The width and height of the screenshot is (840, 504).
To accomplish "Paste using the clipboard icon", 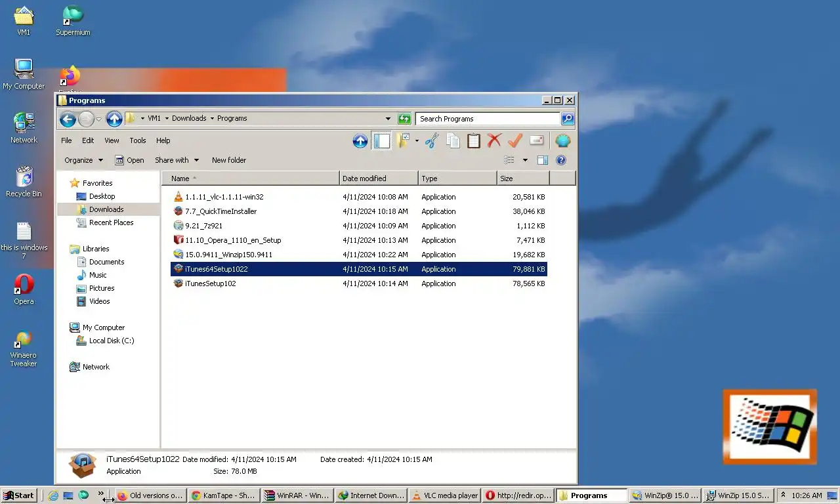I will point(474,140).
